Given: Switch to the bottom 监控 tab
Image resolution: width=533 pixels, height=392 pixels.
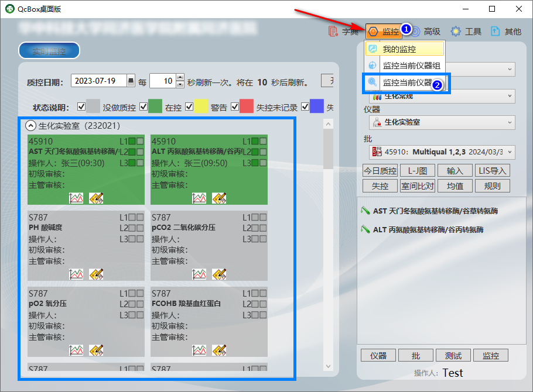Looking at the screenshot, I should (x=491, y=355).
